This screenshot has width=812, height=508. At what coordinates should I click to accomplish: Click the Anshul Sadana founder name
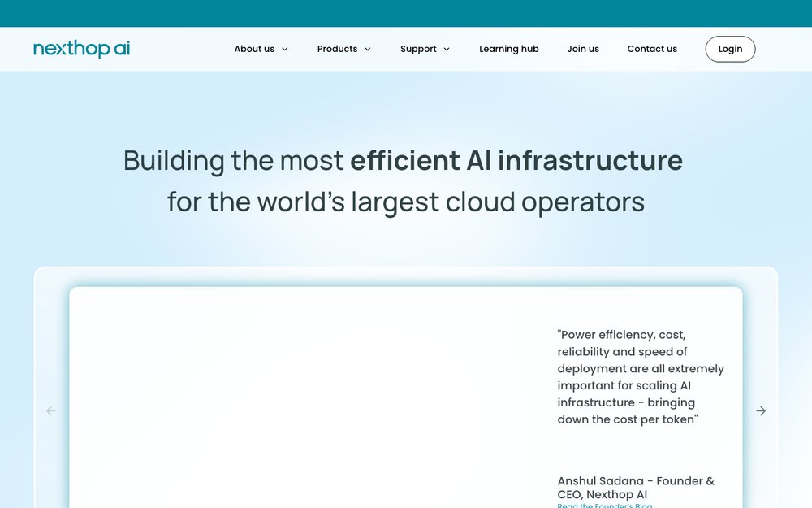(636, 487)
